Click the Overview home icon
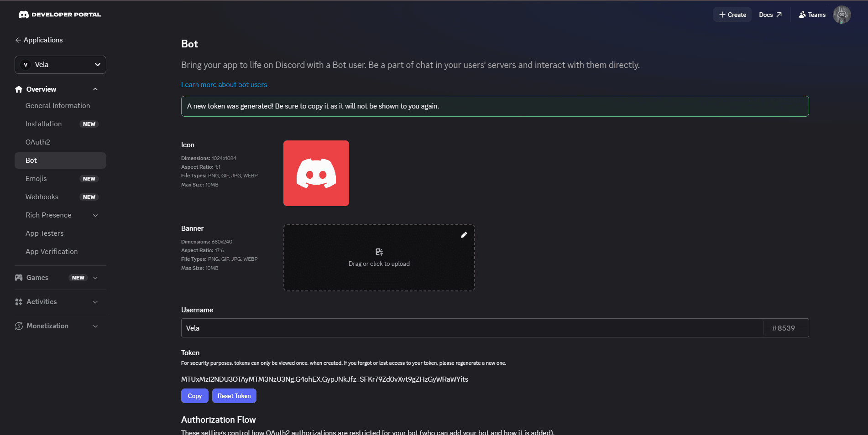This screenshot has height=435, width=868. pyautogui.click(x=19, y=89)
